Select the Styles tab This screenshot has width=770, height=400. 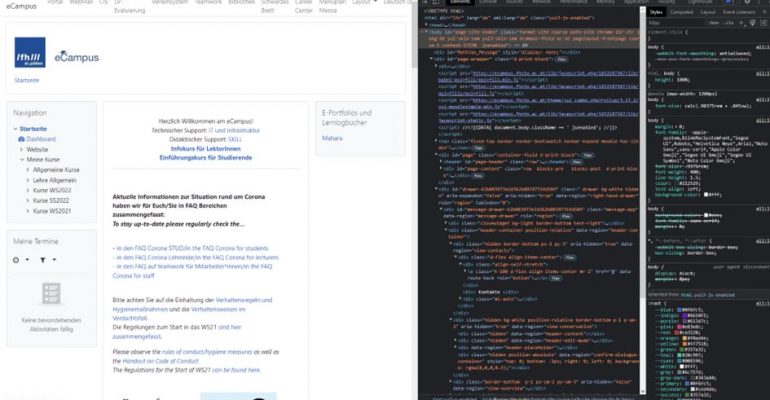point(656,12)
